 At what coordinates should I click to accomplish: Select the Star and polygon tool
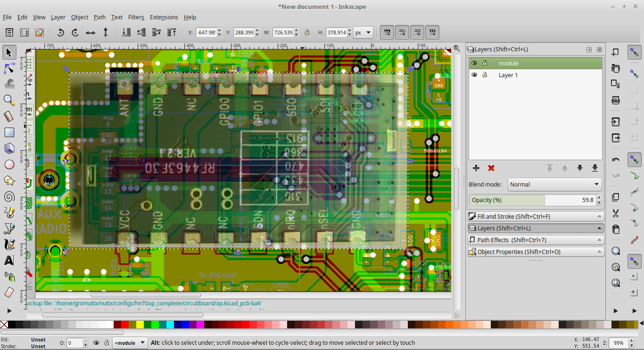click(9, 180)
